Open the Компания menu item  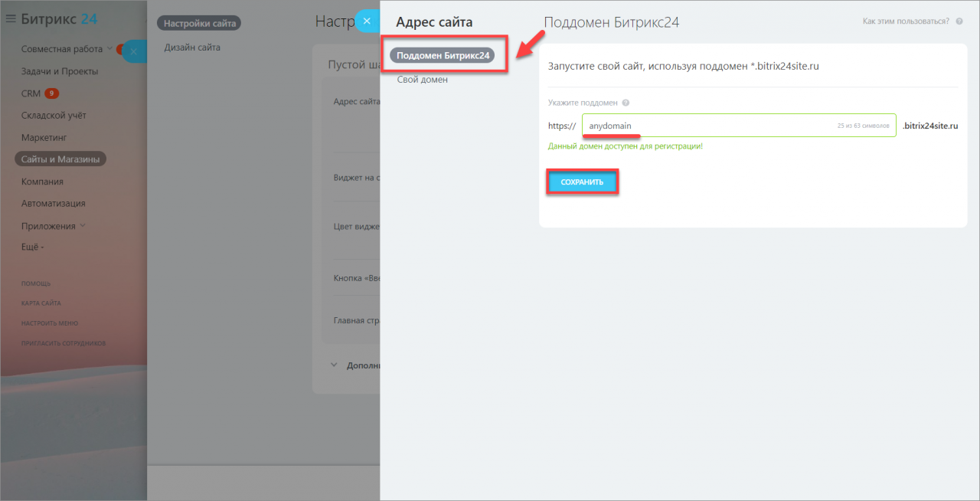[x=42, y=182]
